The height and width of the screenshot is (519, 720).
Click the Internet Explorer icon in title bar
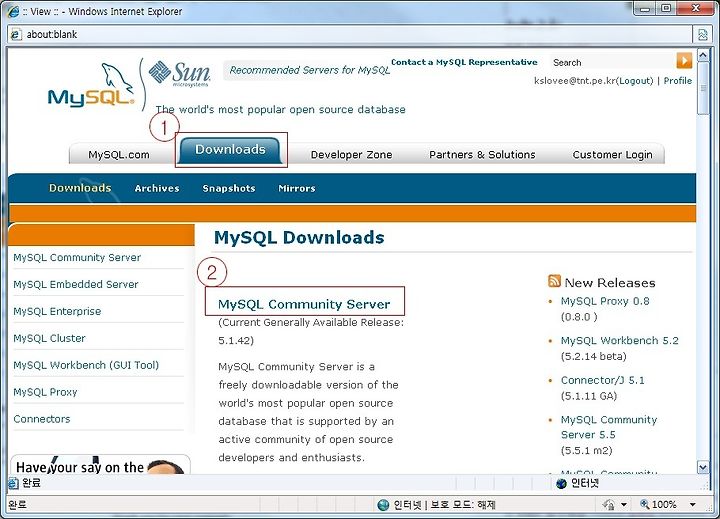coord(13,11)
